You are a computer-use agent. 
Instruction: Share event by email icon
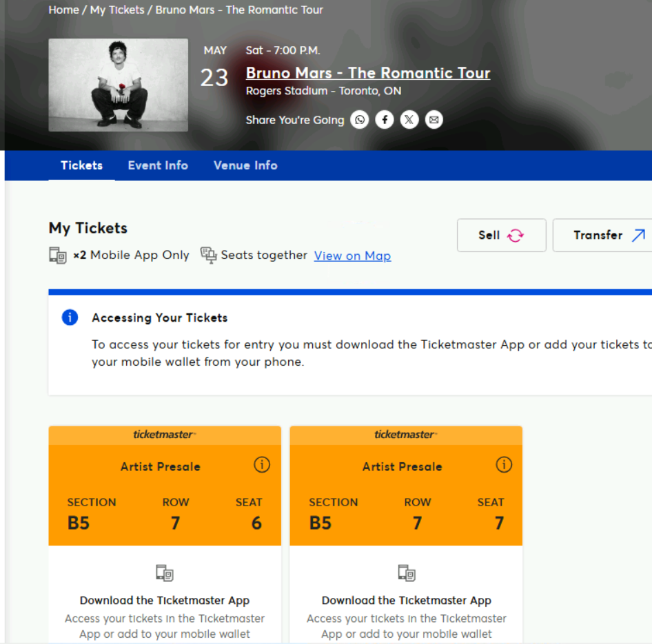point(434,120)
